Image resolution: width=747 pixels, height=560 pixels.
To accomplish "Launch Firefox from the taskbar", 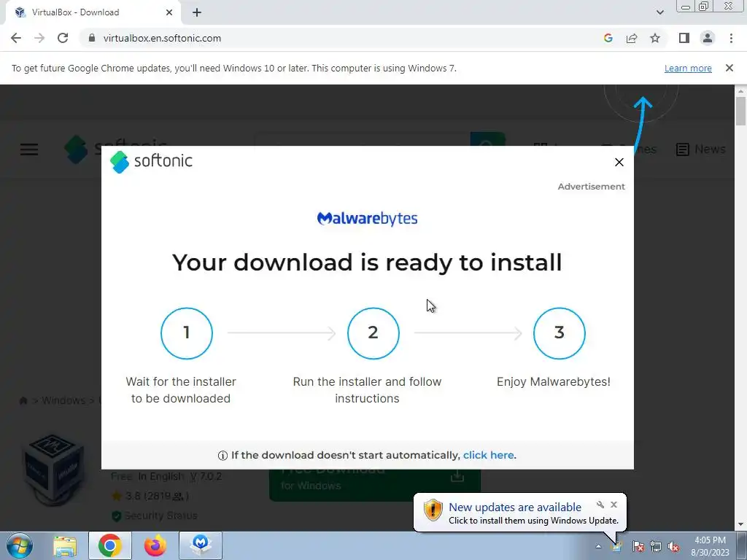I will click(x=155, y=545).
